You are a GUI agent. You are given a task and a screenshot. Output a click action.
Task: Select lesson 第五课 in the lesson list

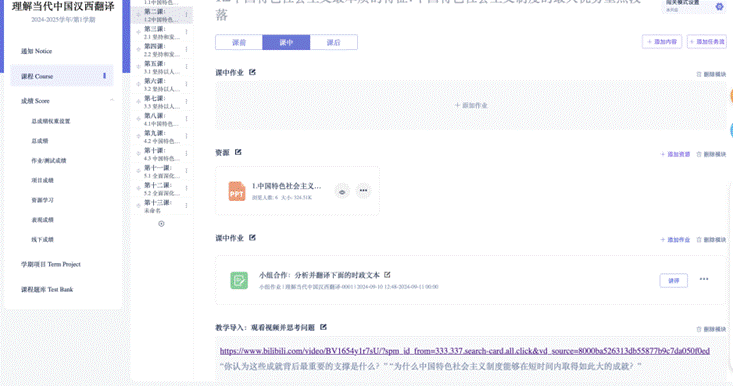(161, 67)
